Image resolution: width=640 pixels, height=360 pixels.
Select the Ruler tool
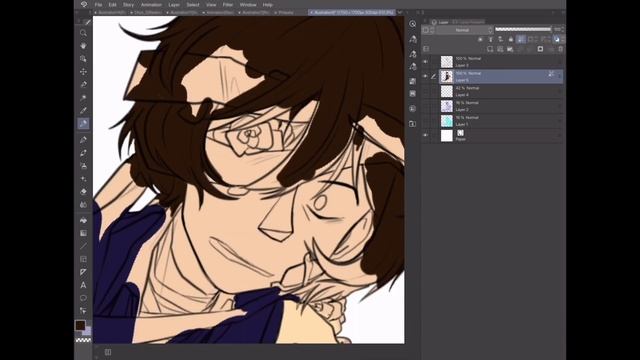[x=83, y=272]
